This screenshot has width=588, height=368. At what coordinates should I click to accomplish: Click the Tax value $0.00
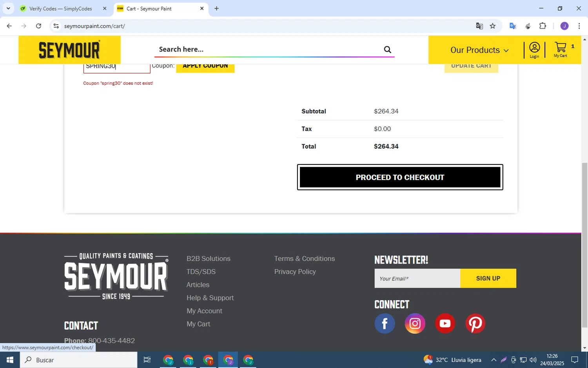pos(382,129)
